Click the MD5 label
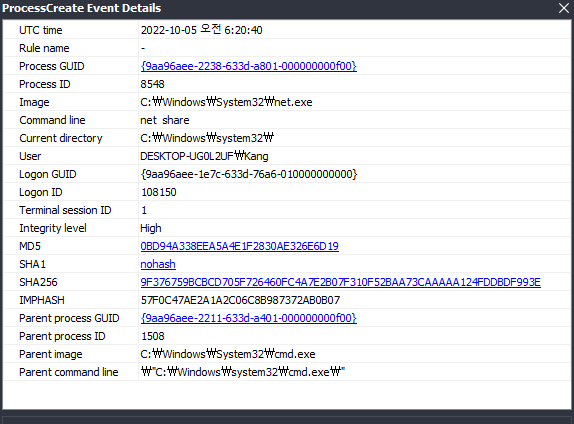This screenshot has width=574, height=424. [x=30, y=246]
